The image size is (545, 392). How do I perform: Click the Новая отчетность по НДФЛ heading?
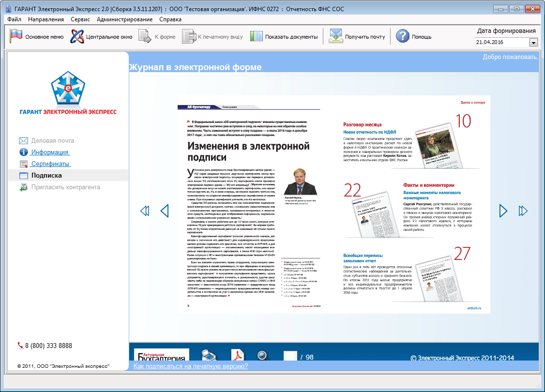[x=369, y=132]
